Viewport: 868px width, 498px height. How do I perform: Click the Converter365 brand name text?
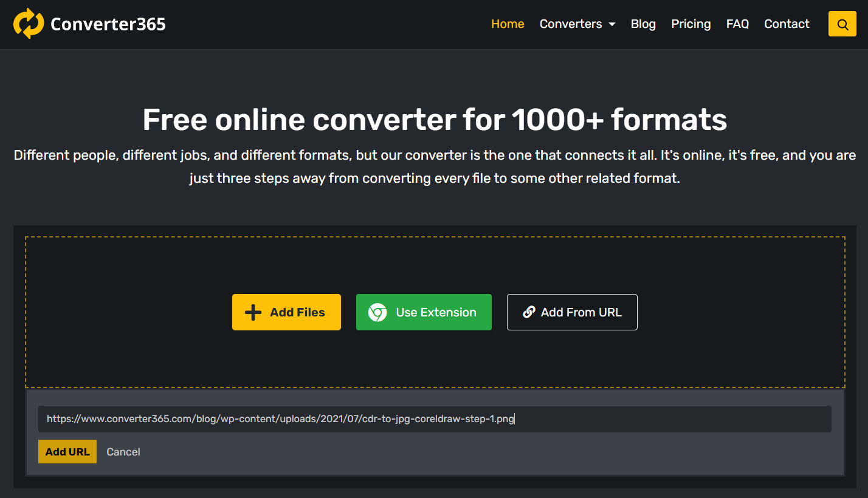click(x=108, y=24)
